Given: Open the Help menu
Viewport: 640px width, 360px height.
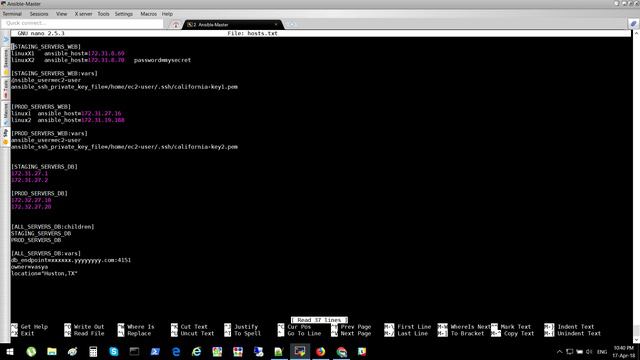Looking at the screenshot, I should (x=167, y=14).
